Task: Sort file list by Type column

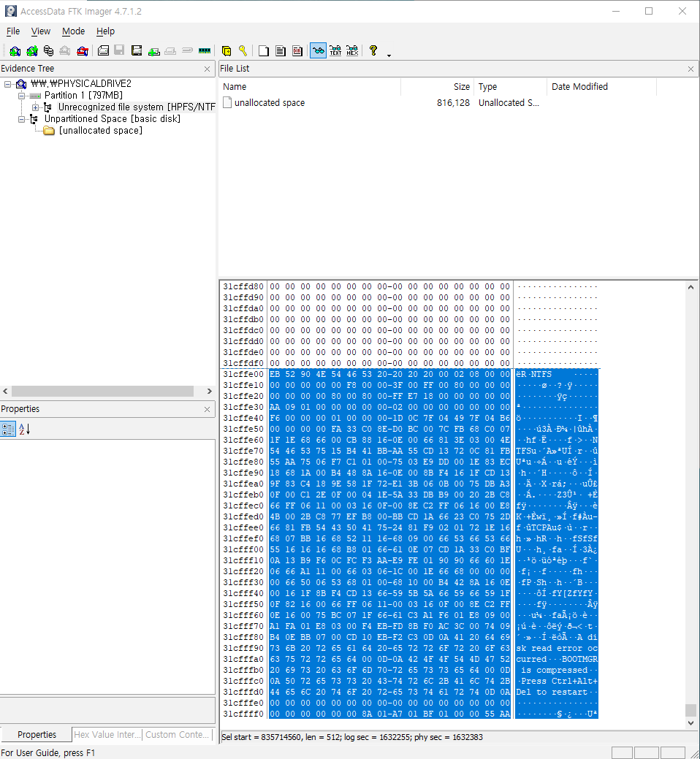Action: 510,87
